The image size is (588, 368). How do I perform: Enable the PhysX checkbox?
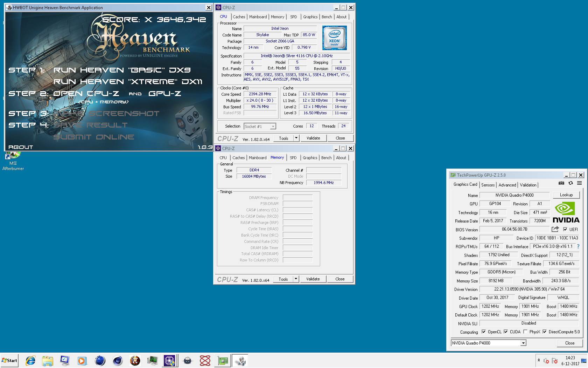click(x=525, y=332)
